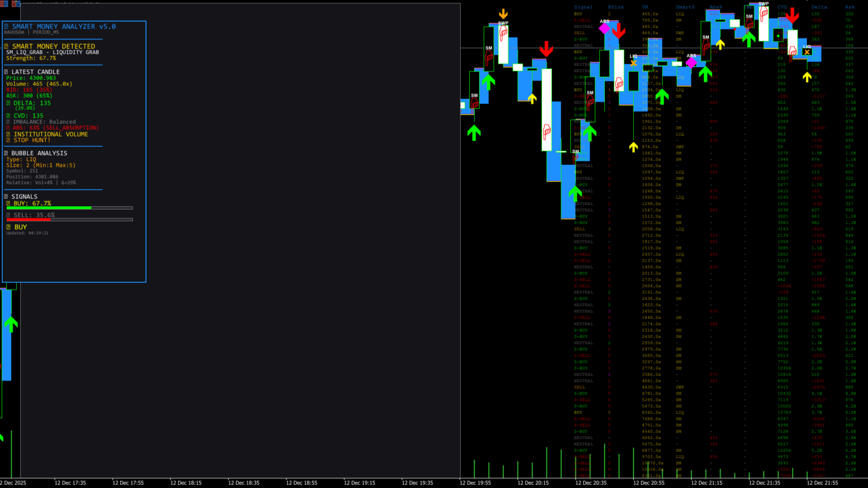868x488 pixels.
Task: Click the red SELL strength bar
Action: pyautogui.click(x=28, y=220)
